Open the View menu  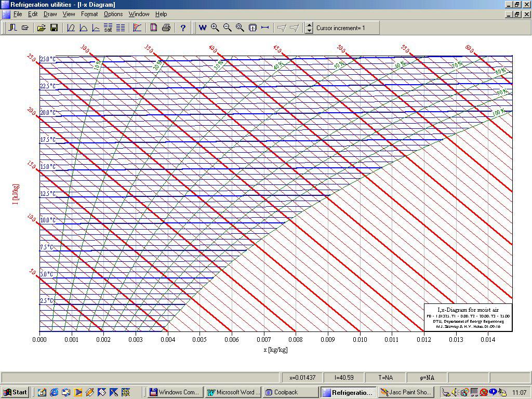coord(69,14)
